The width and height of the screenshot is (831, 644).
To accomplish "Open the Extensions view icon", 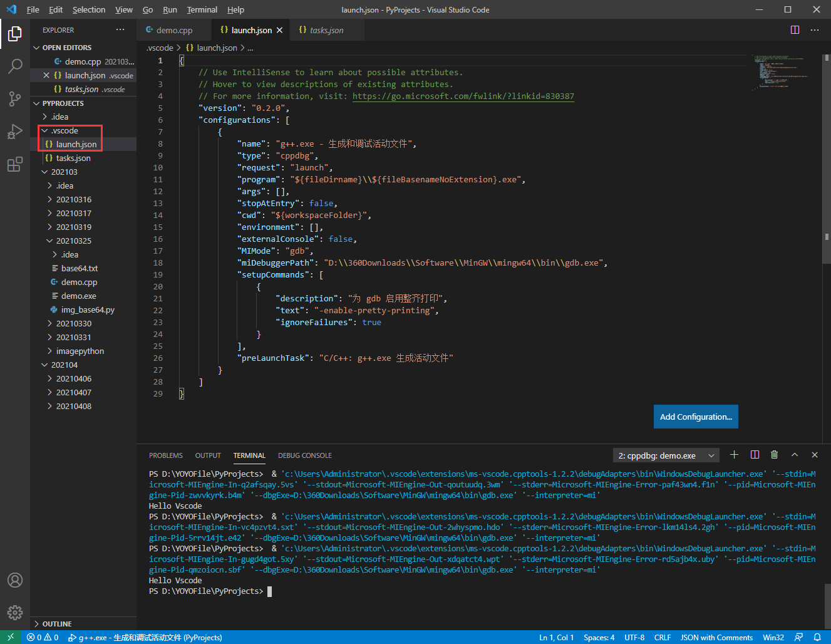I will coord(15,165).
